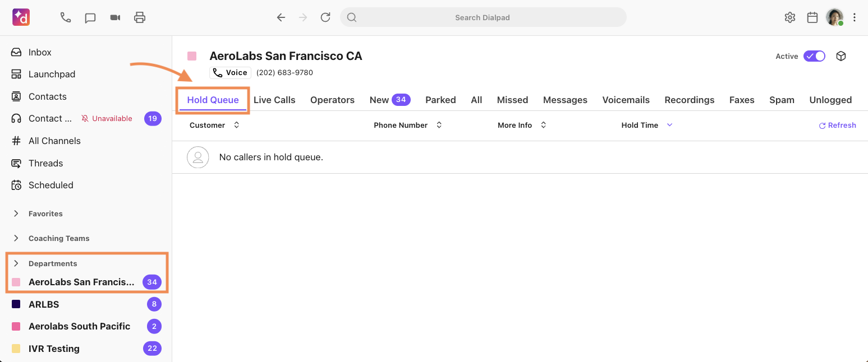Switch to Hold Queue tab
Screen dimensions: 868x362
point(213,100)
